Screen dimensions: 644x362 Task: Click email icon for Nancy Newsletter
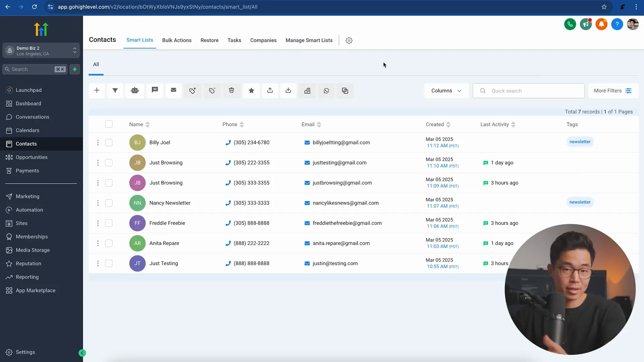pos(307,203)
